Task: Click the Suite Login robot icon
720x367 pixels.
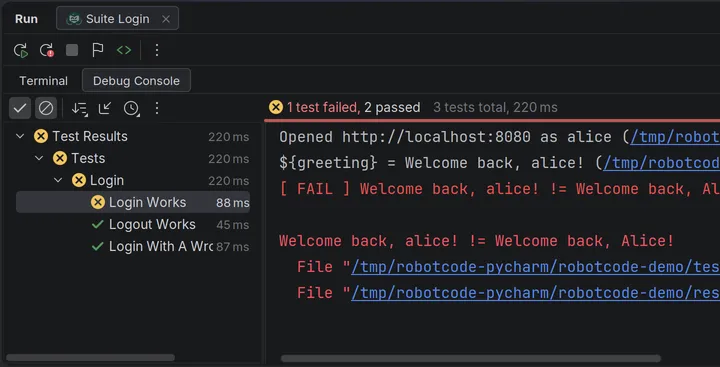Action: point(74,19)
